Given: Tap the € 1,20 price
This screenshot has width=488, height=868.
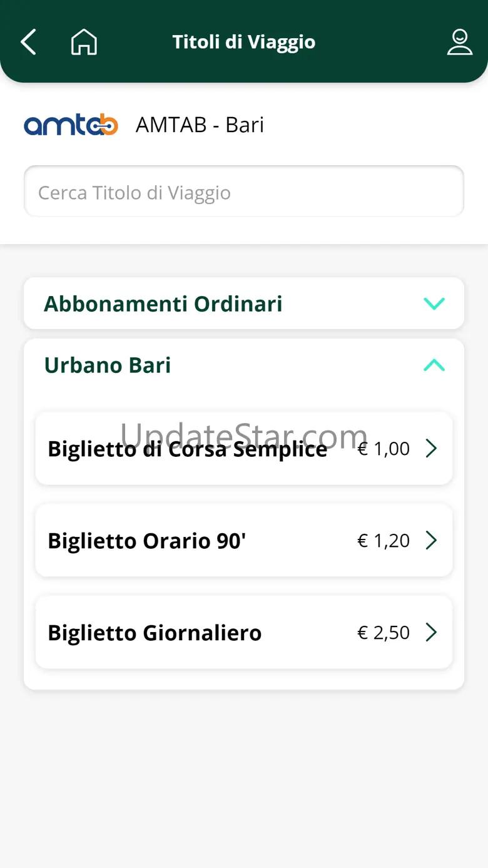Looking at the screenshot, I should (383, 541).
